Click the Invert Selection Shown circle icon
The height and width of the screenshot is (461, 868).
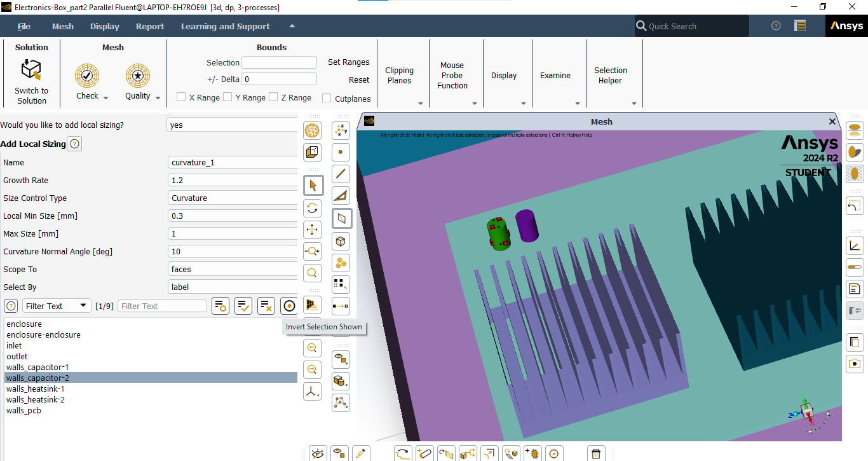tap(289, 306)
